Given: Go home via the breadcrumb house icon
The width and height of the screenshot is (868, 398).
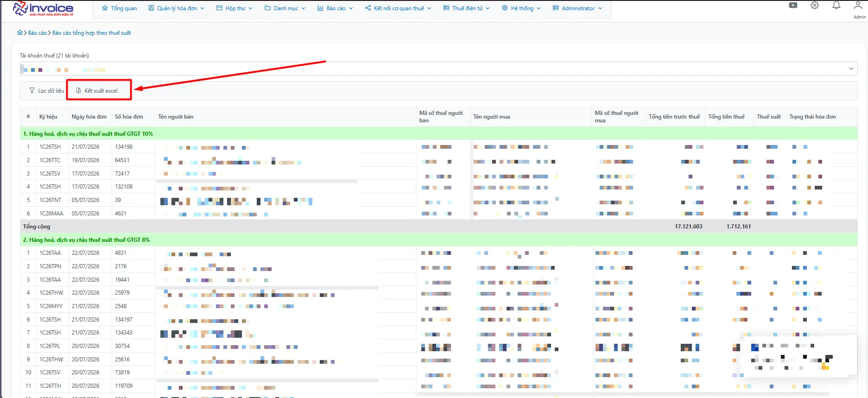Looking at the screenshot, I should 20,33.
